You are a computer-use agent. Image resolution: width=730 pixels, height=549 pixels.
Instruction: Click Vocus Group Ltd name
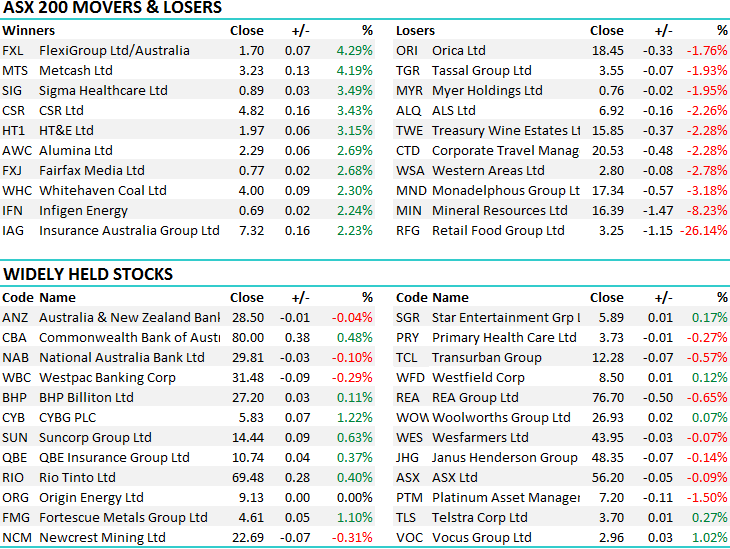[481, 538]
